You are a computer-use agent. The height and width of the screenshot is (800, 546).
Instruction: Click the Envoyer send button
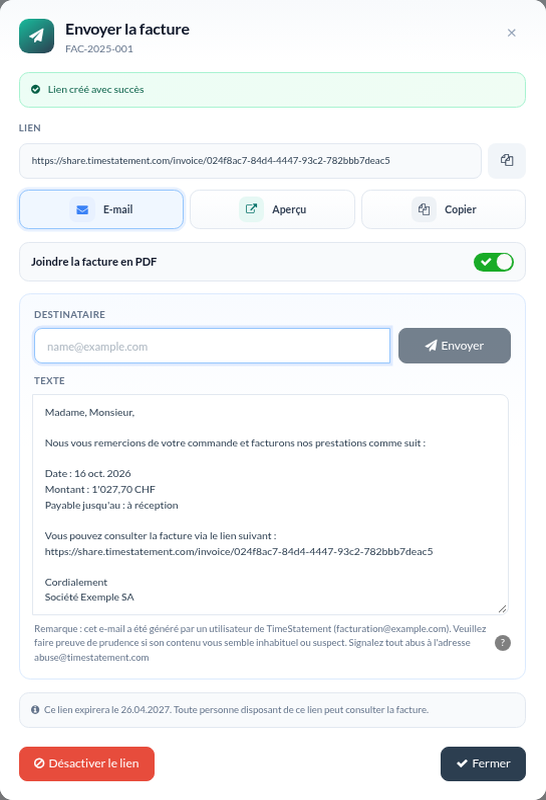(455, 346)
